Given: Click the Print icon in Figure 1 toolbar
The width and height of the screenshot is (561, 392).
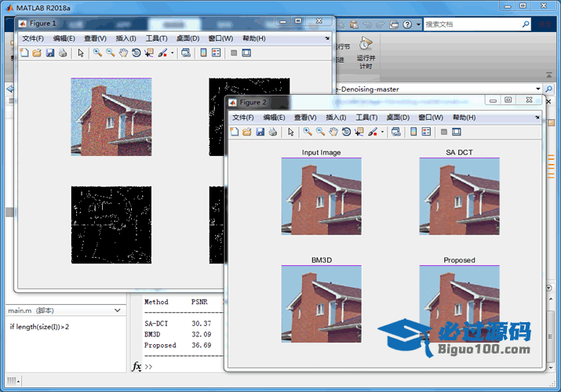Looking at the screenshot, I should tap(63, 53).
